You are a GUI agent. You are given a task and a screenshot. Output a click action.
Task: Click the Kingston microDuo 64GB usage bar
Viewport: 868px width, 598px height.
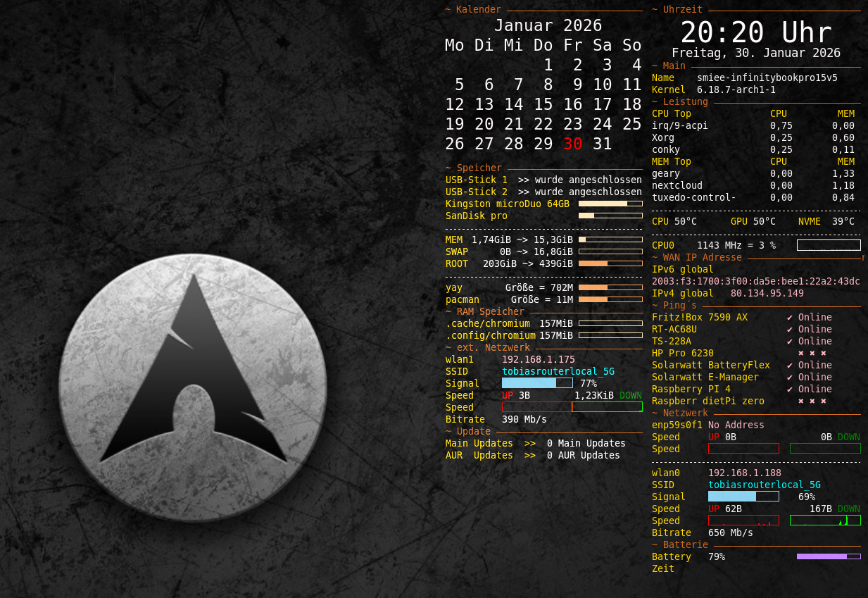pos(610,204)
